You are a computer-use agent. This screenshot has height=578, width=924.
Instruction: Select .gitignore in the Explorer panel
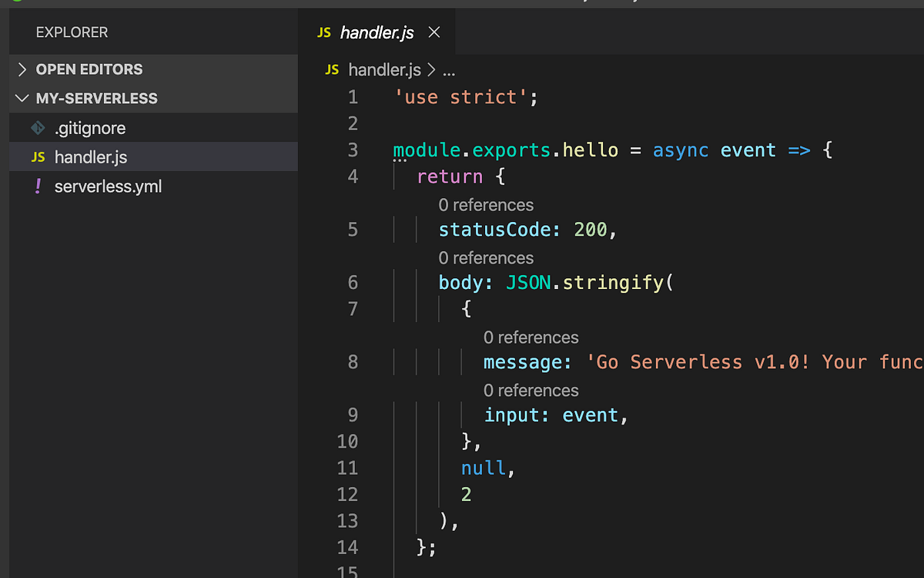(x=90, y=127)
